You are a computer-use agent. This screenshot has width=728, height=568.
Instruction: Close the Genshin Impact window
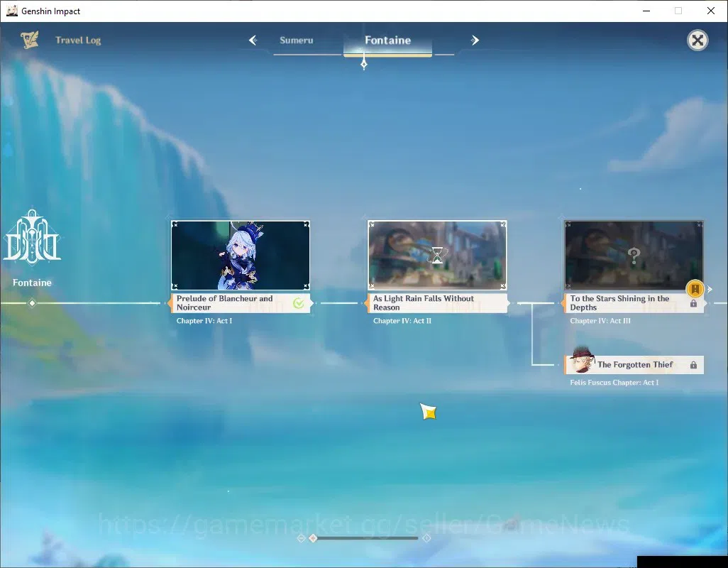tap(711, 11)
